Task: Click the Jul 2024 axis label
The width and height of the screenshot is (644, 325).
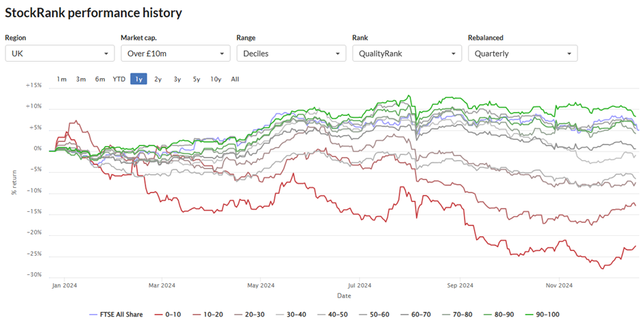Action: (360, 285)
